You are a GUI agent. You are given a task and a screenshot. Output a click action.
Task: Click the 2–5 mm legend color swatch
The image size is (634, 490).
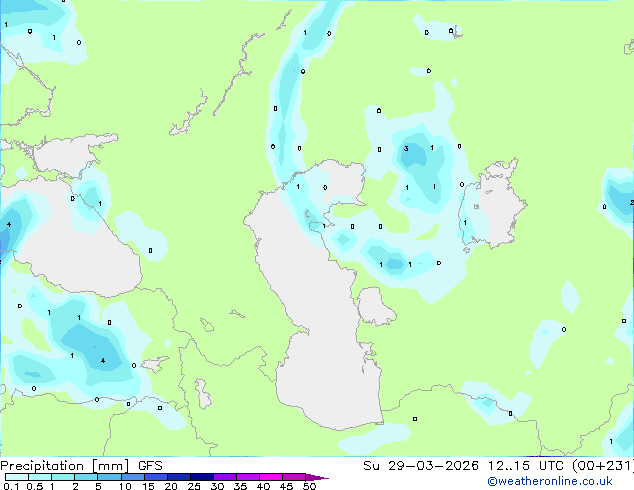click(x=86, y=477)
